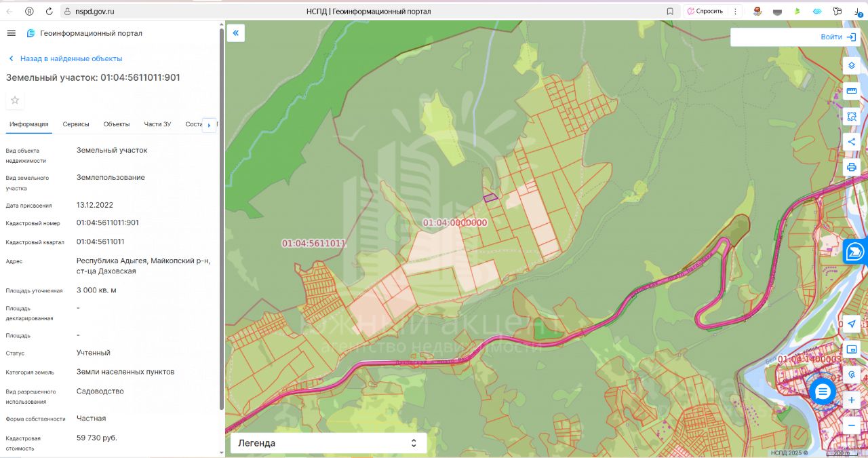Switch to the Сервисы tab
The image size is (868, 458).
[x=76, y=124]
